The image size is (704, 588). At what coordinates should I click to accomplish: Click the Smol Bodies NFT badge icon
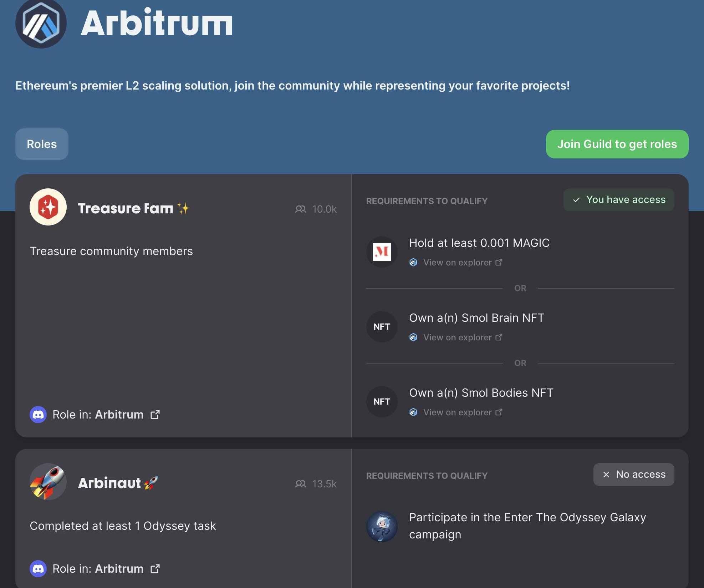(382, 402)
